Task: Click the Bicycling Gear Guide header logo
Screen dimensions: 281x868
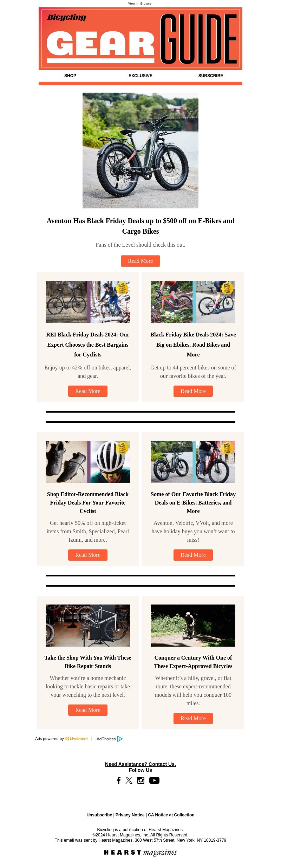Action: point(140,39)
